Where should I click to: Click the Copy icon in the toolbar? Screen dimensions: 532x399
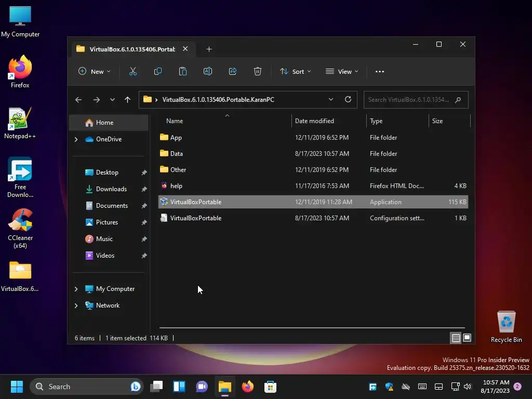point(158,72)
